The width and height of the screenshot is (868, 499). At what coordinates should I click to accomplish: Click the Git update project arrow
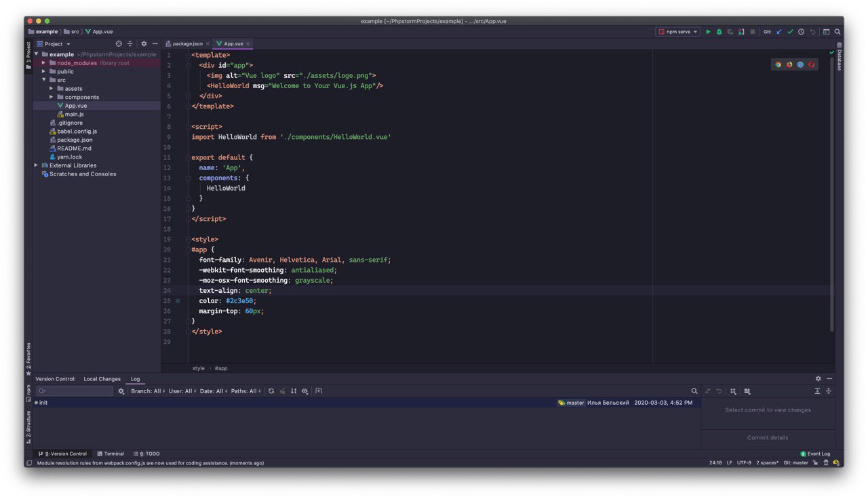click(x=779, y=32)
